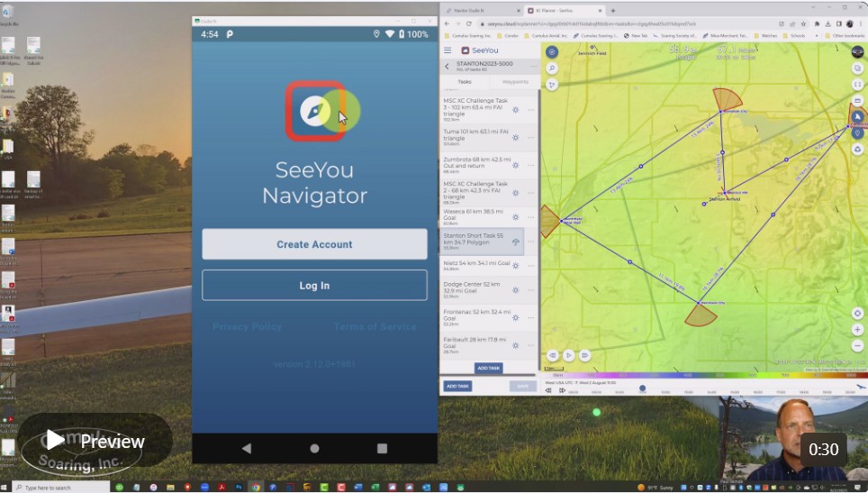This screenshot has width=868, height=493.
Task: Step forecast animation backward
Action: click(x=553, y=355)
